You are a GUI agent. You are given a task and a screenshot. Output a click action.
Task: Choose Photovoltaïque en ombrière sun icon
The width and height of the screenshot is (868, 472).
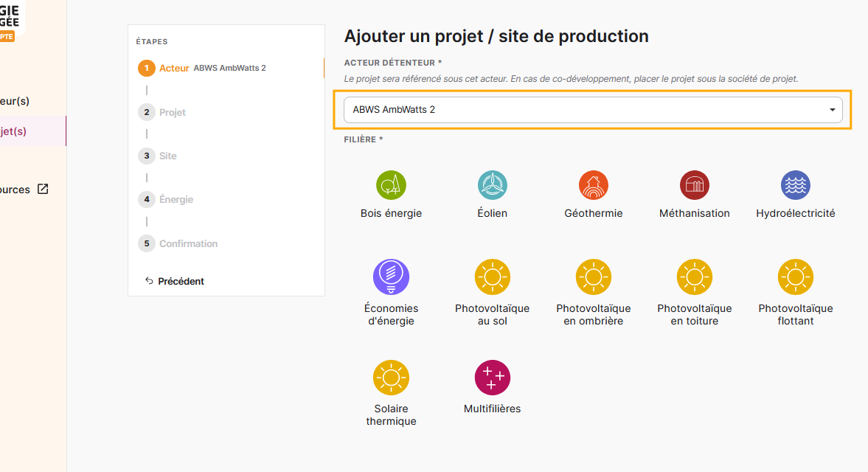594,277
